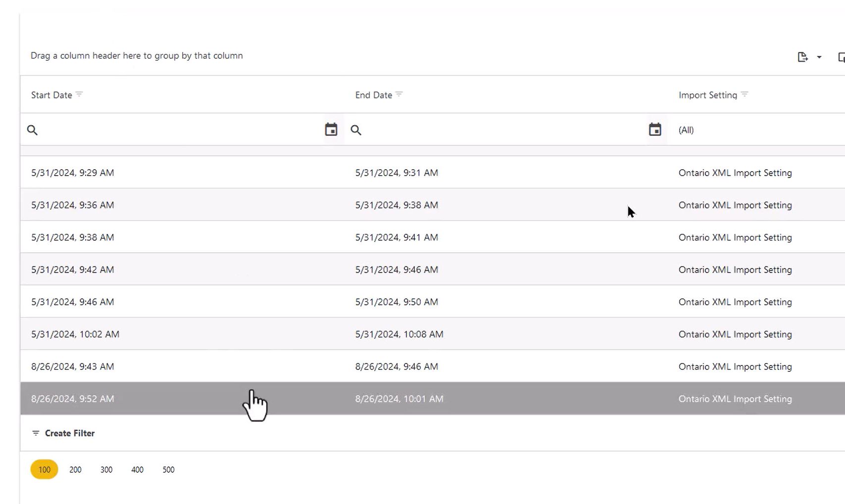
Task: Sort by the End Date column header
Action: (x=373, y=95)
